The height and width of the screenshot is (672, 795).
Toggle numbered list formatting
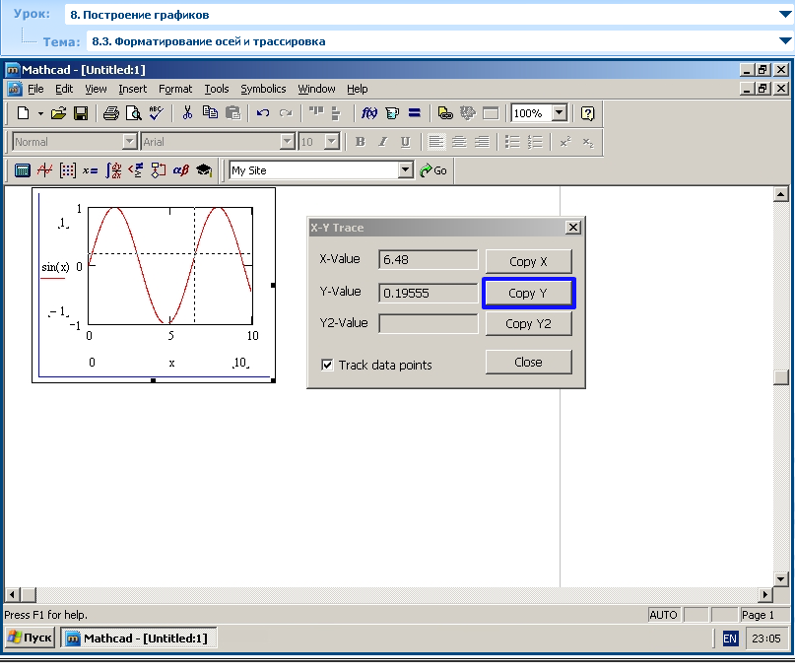click(x=535, y=142)
